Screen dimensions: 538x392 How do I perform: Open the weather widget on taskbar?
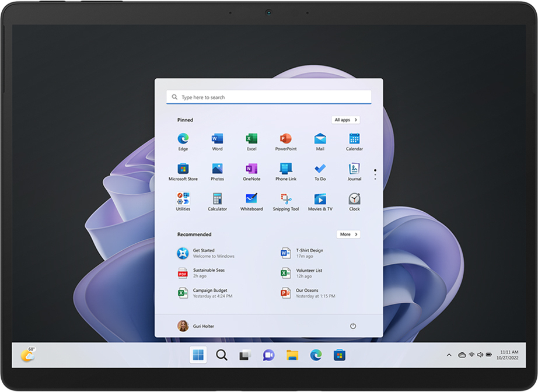(27, 355)
